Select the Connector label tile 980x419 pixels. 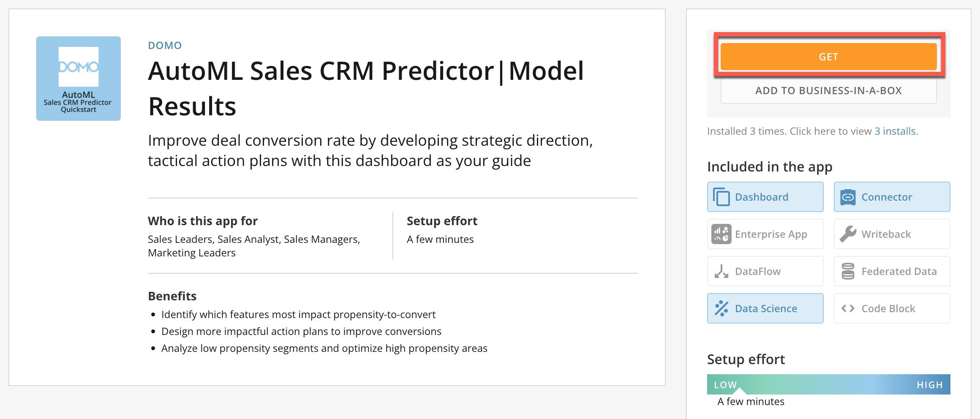tap(892, 197)
